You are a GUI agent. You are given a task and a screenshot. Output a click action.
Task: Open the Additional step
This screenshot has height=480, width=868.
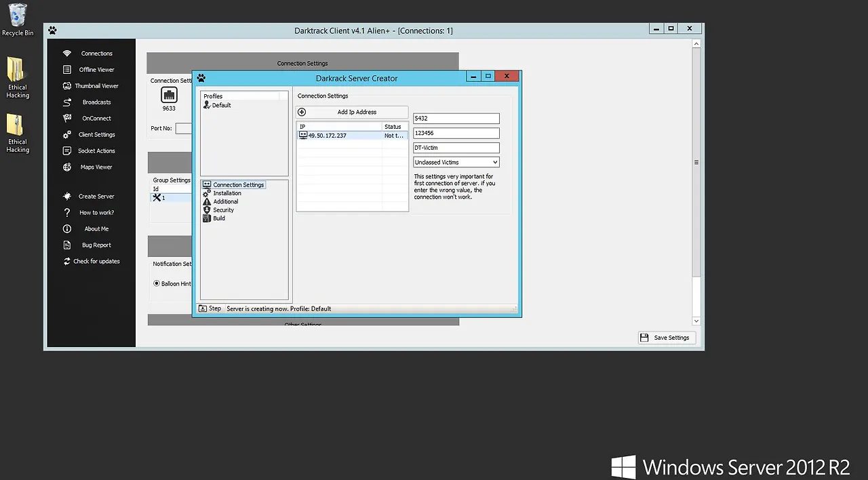tap(220, 201)
